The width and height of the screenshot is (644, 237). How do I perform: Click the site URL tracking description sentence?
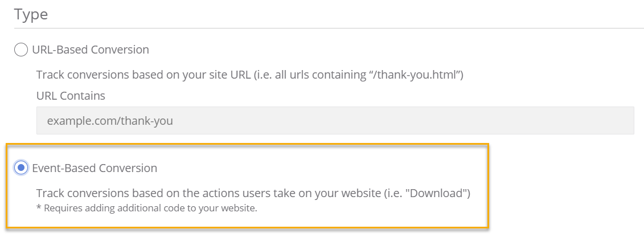(x=249, y=75)
